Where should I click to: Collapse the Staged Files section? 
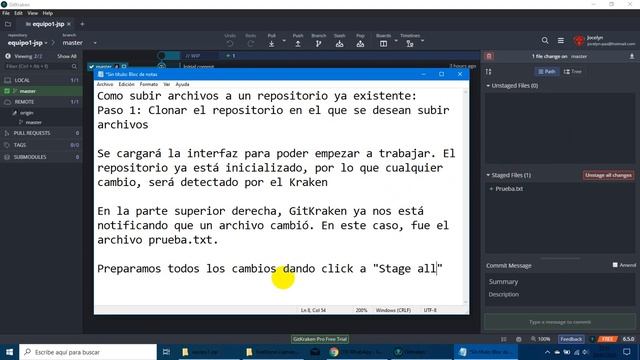pyautogui.click(x=488, y=175)
